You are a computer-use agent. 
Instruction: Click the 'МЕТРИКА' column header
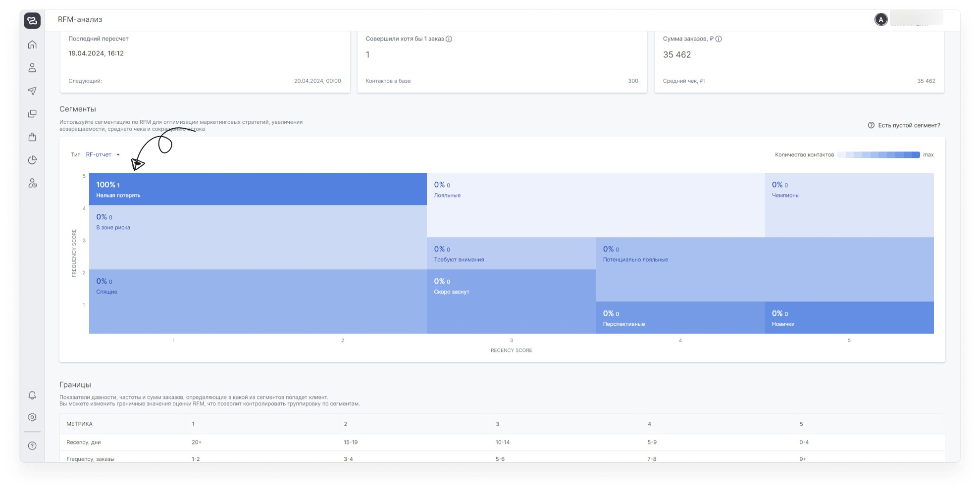pyautogui.click(x=80, y=424)
